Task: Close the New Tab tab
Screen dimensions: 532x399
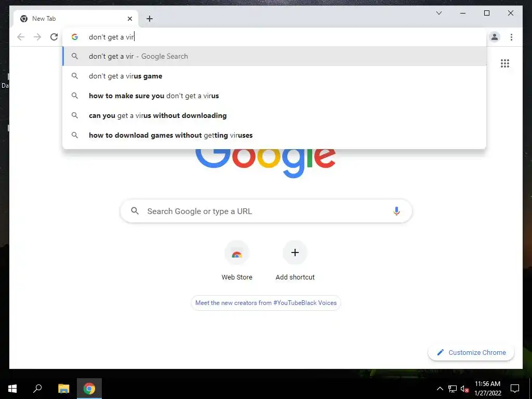Action: [129, 19]
